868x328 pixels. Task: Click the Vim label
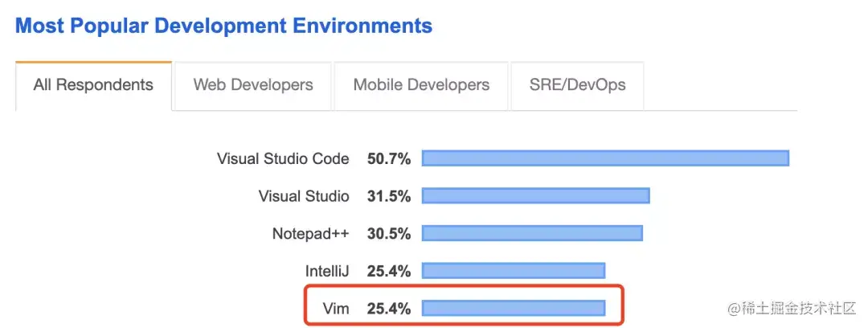pos(336,309)
